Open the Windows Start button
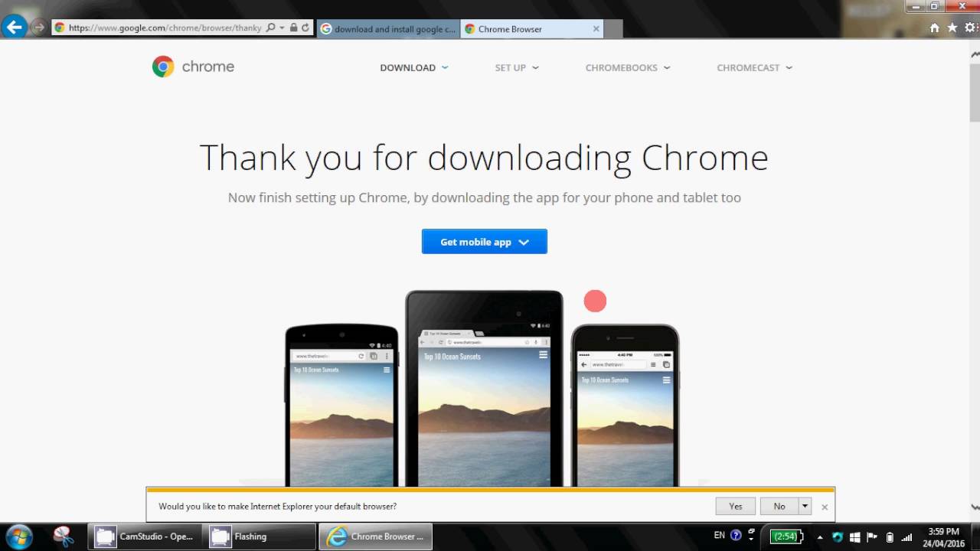Image resolution: width=980 pixels, height=551 pixels. pos(19,536)
